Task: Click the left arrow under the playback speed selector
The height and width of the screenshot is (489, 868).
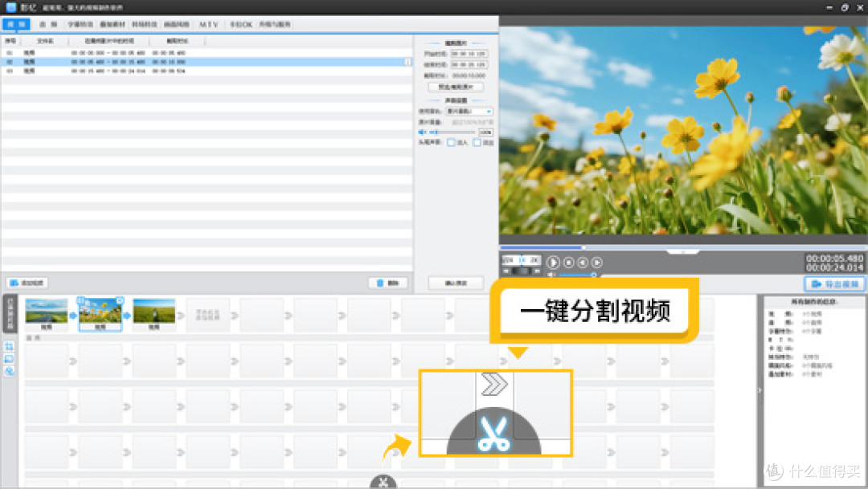Action: tap(506, 271)
